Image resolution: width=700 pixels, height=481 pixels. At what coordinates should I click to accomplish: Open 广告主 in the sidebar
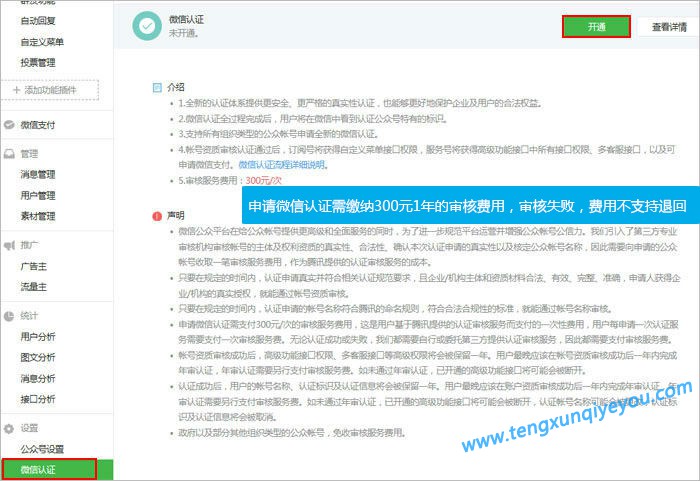pyautogui.click(x=33, y=266)
